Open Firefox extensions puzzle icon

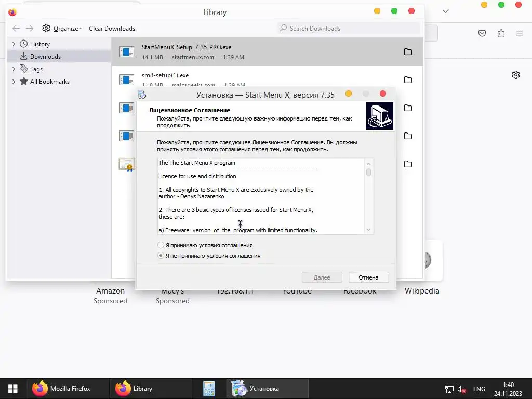click(x=501, y=33)
